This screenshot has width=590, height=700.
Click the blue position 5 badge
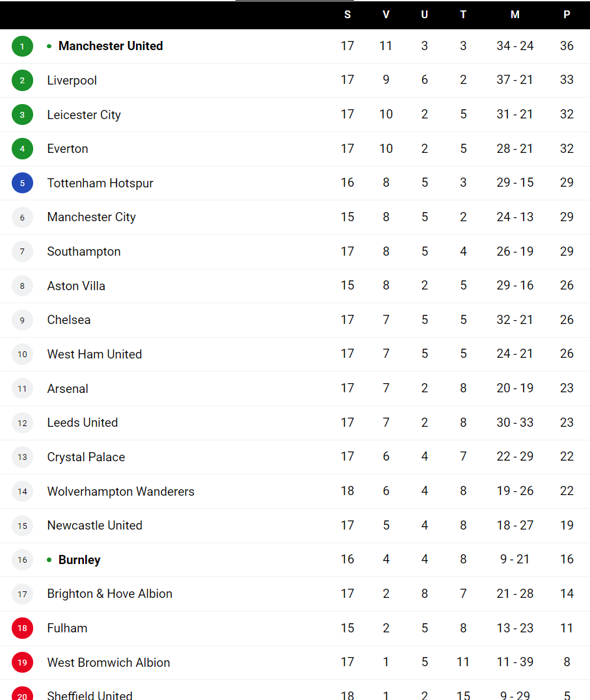22,183
